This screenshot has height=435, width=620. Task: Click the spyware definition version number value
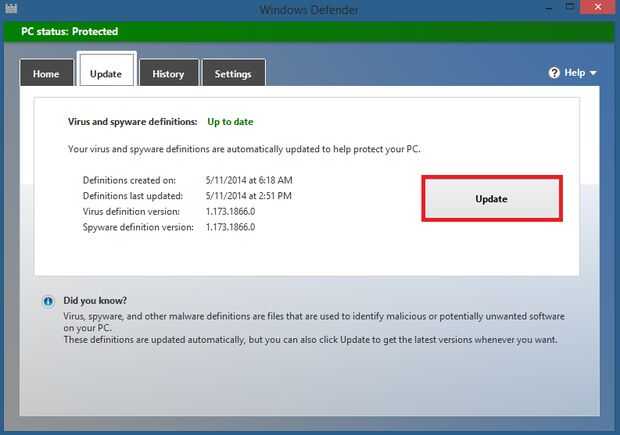click(231, 227)
